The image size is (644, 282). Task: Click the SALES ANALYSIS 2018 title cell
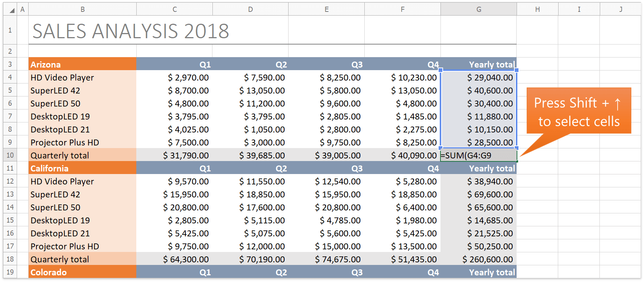[x=131, y=31]
